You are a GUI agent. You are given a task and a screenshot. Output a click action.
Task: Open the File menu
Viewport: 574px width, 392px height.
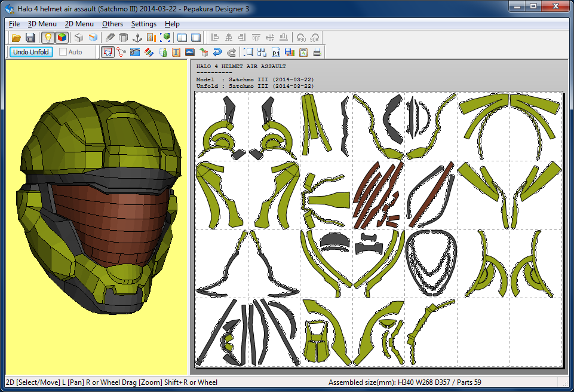point(14,24)
